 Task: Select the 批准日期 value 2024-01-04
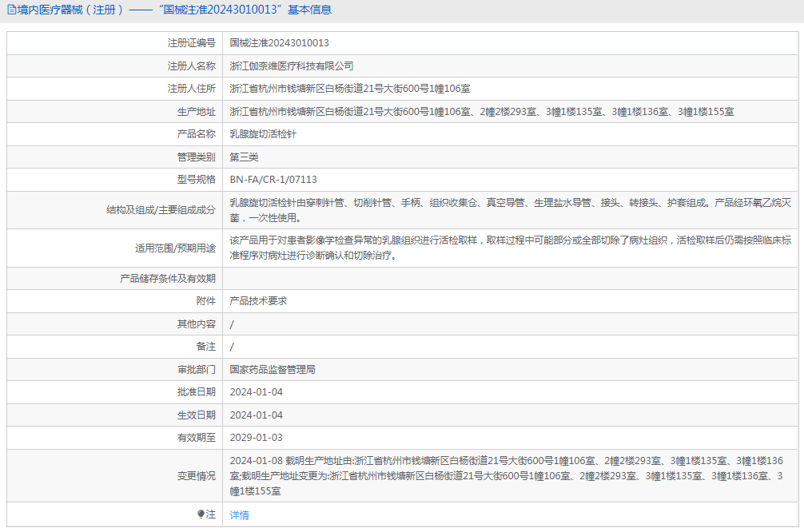pos(256,392)
